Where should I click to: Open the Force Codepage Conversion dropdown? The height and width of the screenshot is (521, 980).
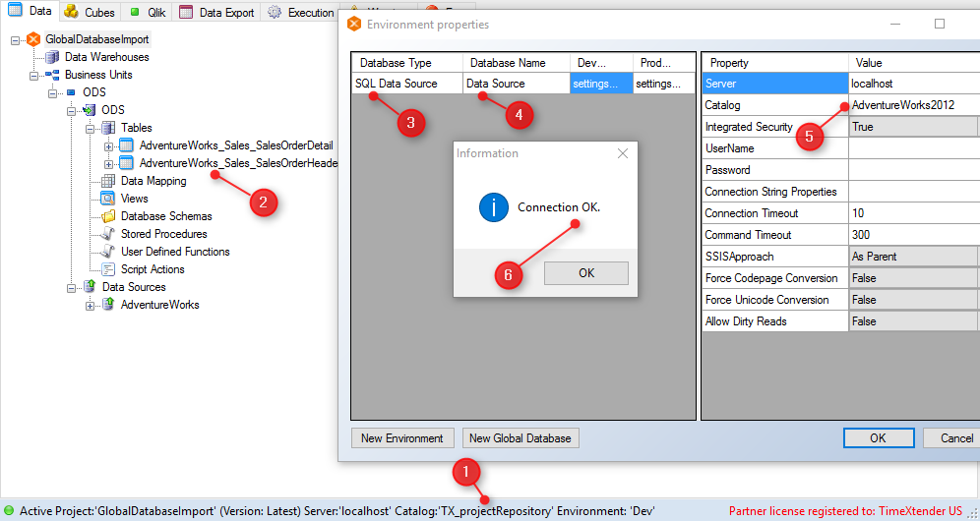pyautogui.click(x=914, y=278)
